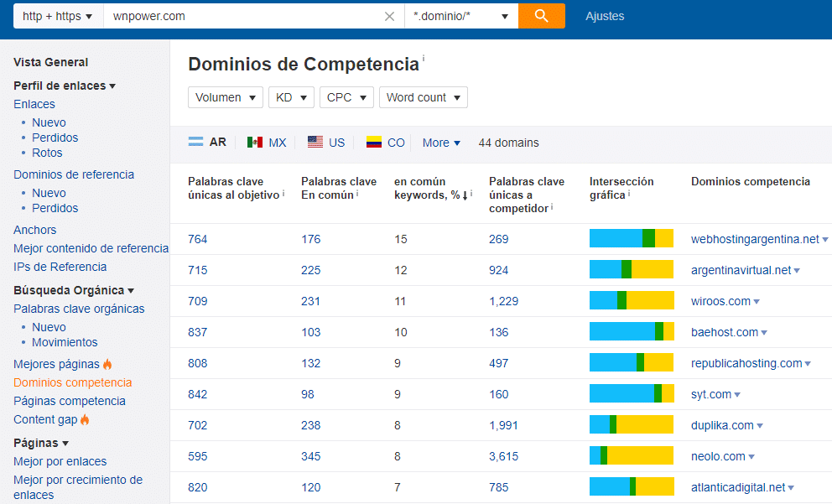Screen dimensions: 832x504
Task: Clear the wnpower.com search field
Action: click(x=389, y=17)
